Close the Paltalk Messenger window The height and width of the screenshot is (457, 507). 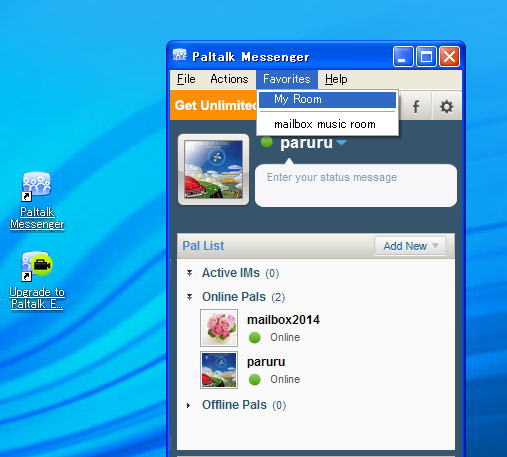pyautogui.click(x=449, y=56)
